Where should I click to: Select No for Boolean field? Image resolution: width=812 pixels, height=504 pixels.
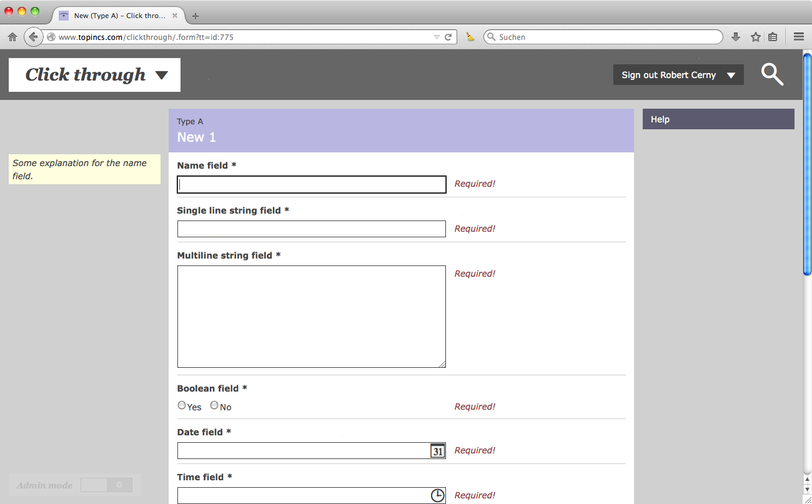point(214,405)
